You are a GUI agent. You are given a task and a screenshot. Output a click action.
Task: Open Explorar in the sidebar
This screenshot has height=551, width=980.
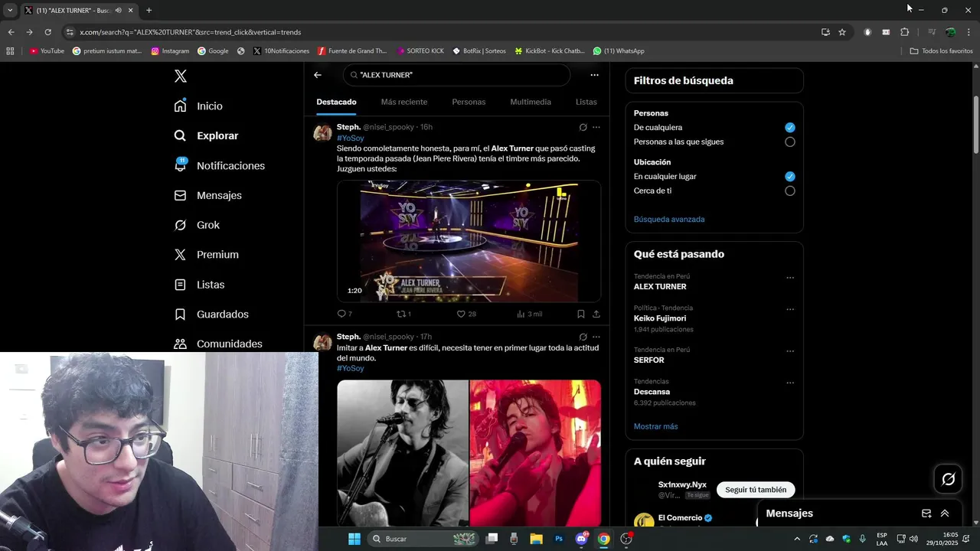click(206, 135)
